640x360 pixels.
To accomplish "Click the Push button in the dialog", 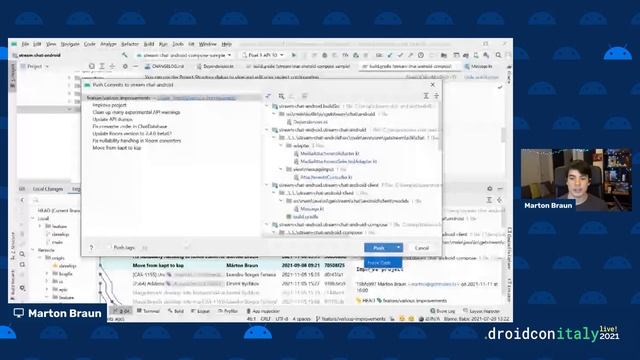I will (379, 248).
